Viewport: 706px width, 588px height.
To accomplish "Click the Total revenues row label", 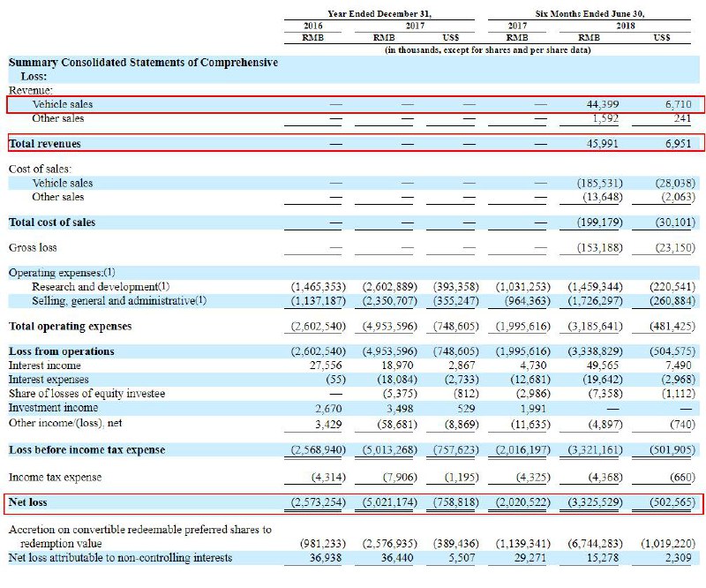I will (x=44, y=143).
